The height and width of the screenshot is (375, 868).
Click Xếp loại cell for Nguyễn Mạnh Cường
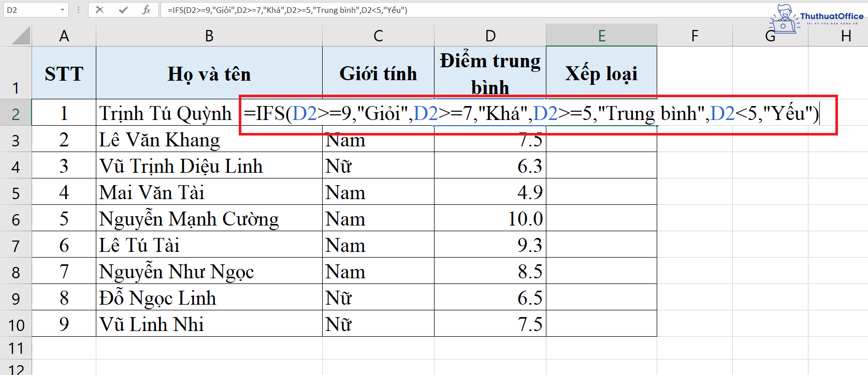click(601, 218)
